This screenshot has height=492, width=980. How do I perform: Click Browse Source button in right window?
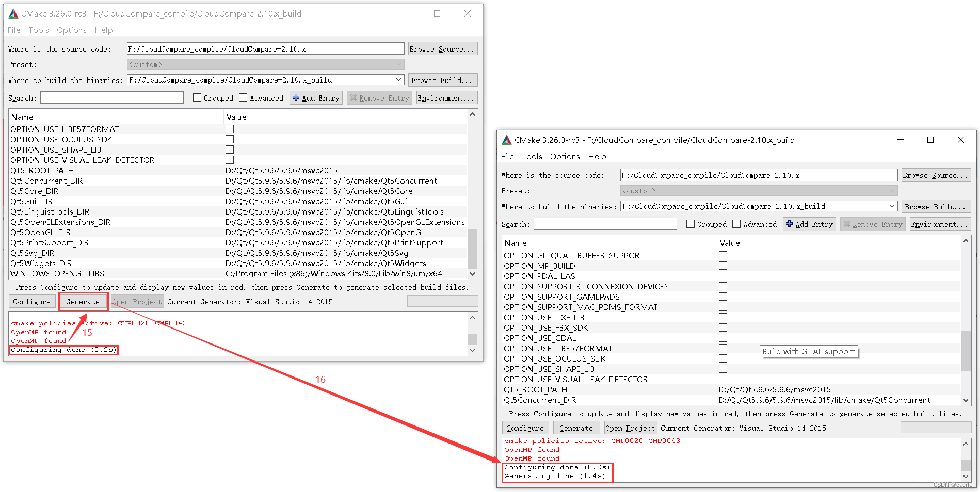tap(936, 175)
